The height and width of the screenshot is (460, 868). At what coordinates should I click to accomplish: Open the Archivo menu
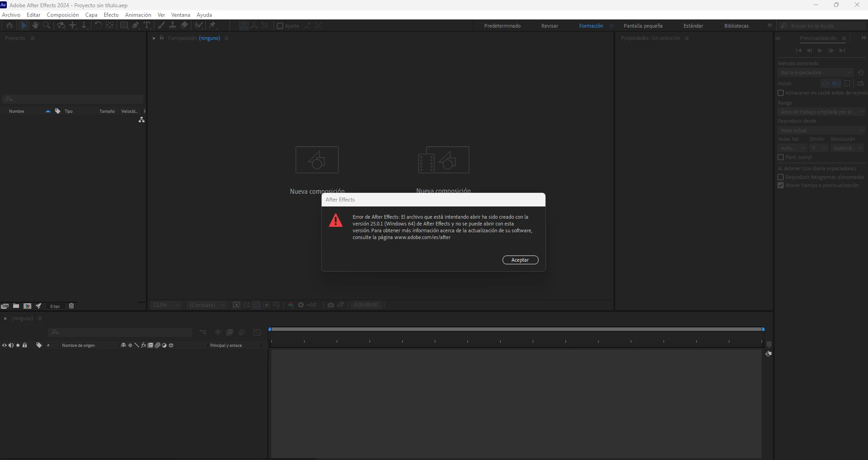(11, 15)
